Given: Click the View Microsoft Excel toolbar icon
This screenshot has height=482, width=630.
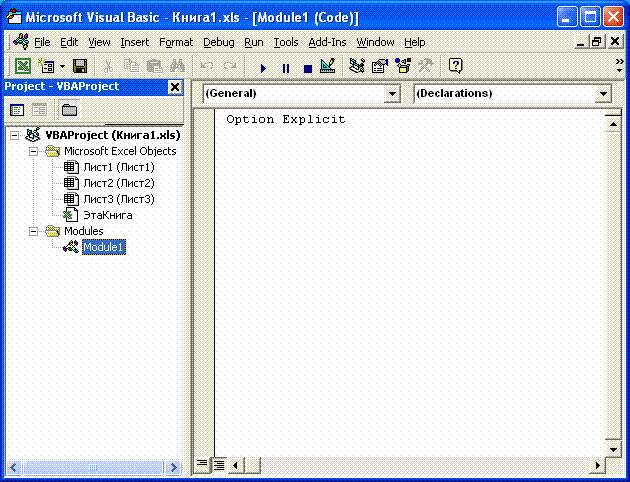Looking at the screenshot, I should tap(23, 66).
